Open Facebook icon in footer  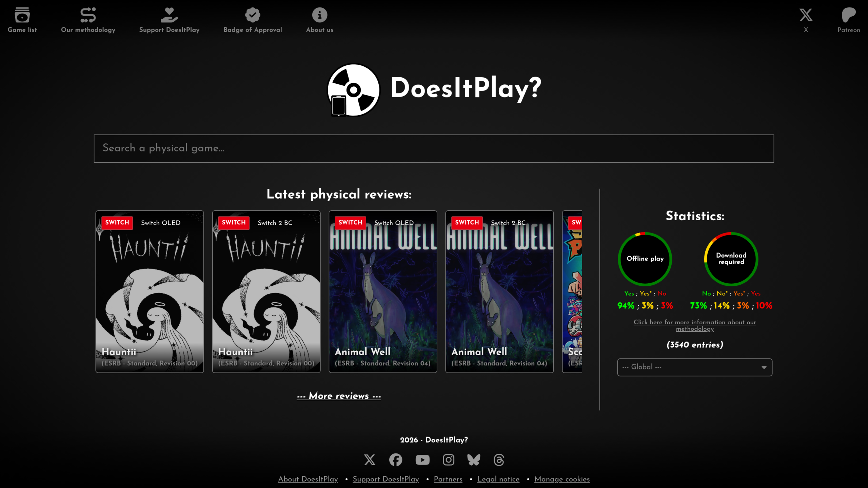coord(396,460)
